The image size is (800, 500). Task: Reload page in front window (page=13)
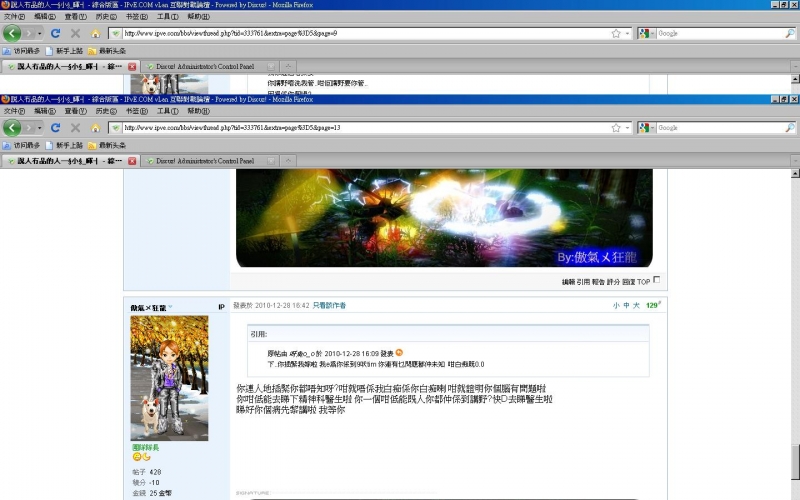click(x=56, y=128)
